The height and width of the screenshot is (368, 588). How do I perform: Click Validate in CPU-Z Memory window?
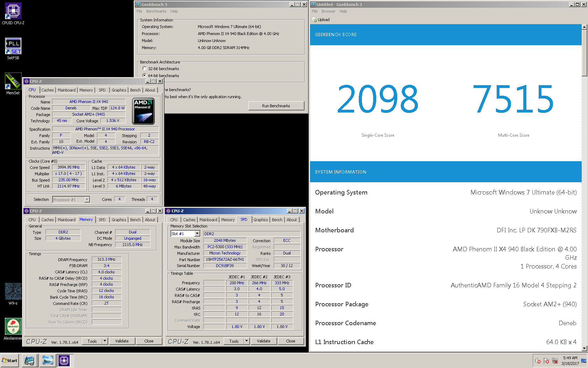(122, 341)
